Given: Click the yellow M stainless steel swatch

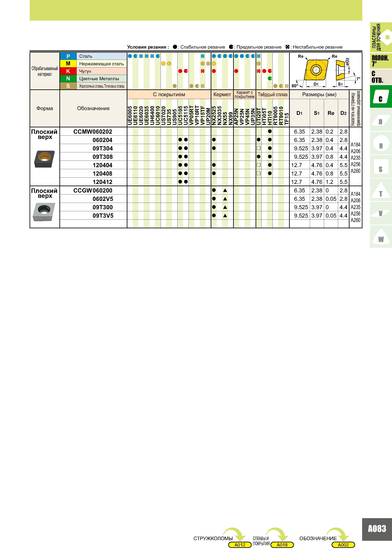Looking at the screenshot, I should click(x=68, y=64).
